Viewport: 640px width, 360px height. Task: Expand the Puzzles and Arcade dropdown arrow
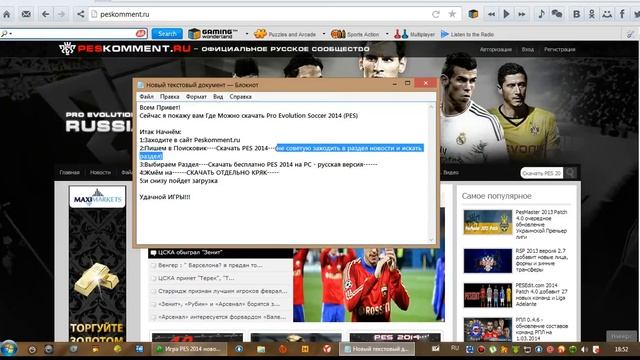(324, 34)
